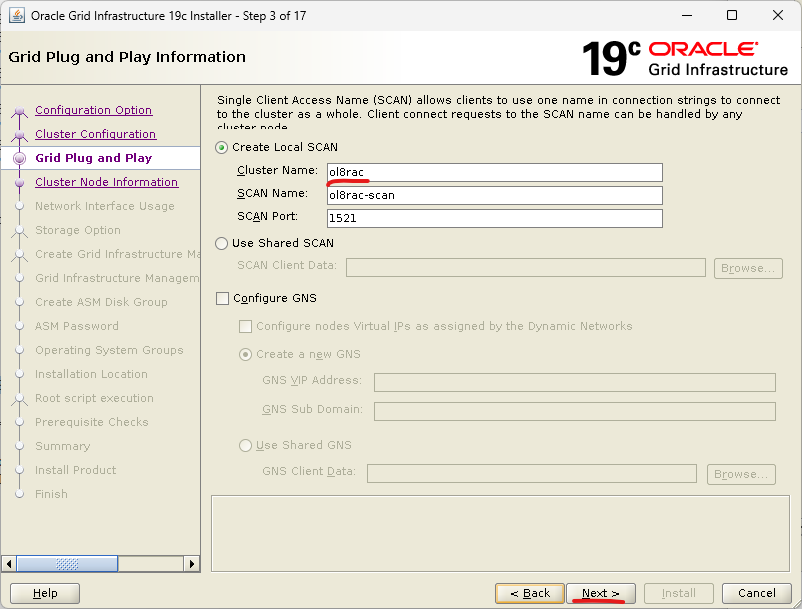This screenshot has width=802, height=609.
Task: Click the SCAN Port input field
Action: point(495,218)
